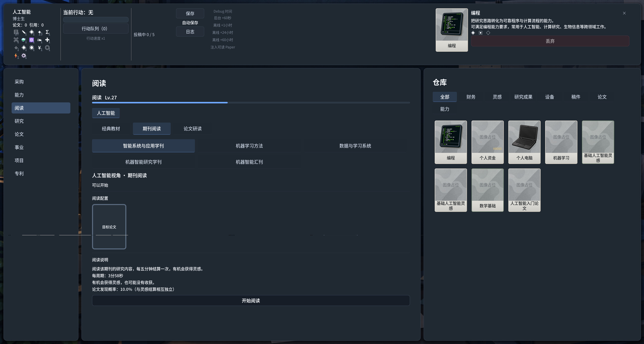The width and height of the screenshot is (644, 344).
Task: Click the current action progress bar
Action: [96, 20]
